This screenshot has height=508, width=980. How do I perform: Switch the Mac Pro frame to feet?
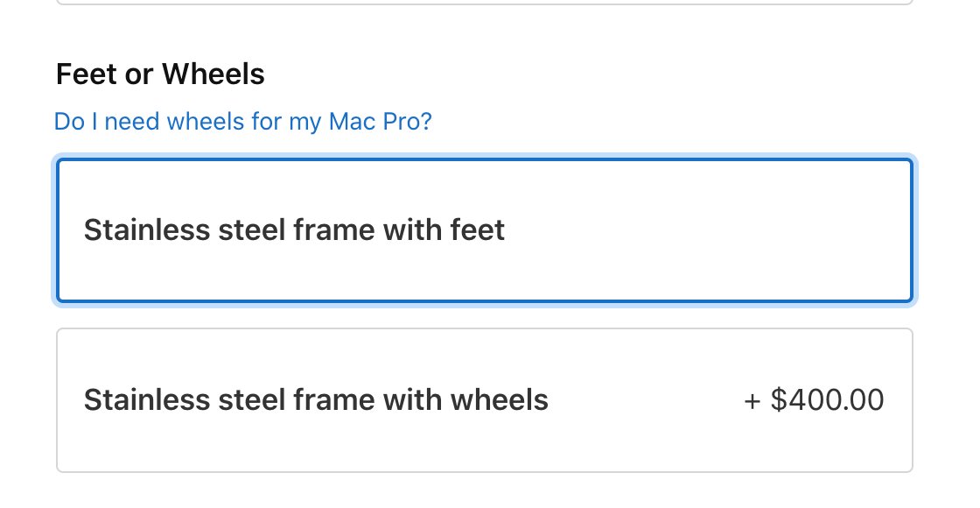point(485,230)
